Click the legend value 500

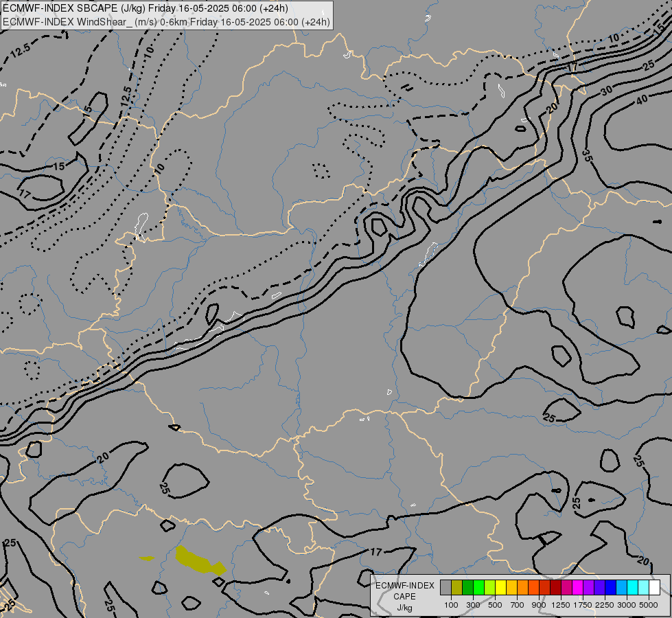495,605
